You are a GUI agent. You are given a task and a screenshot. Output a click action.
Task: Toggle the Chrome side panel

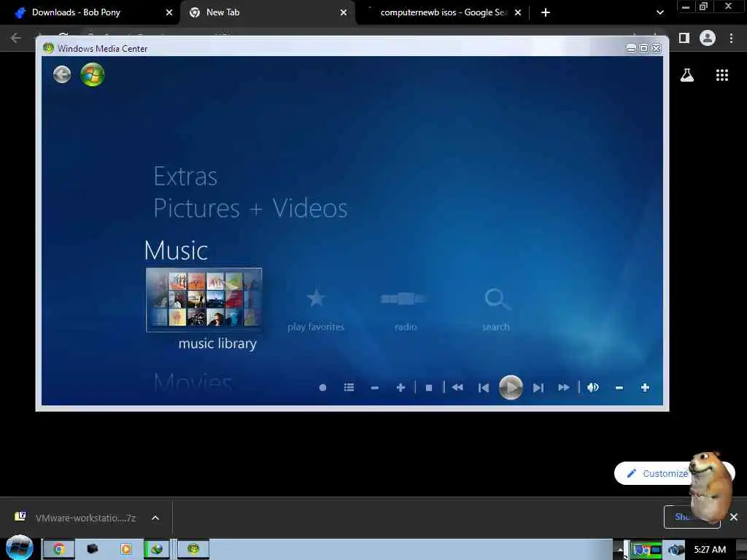[x=684, y=38]
